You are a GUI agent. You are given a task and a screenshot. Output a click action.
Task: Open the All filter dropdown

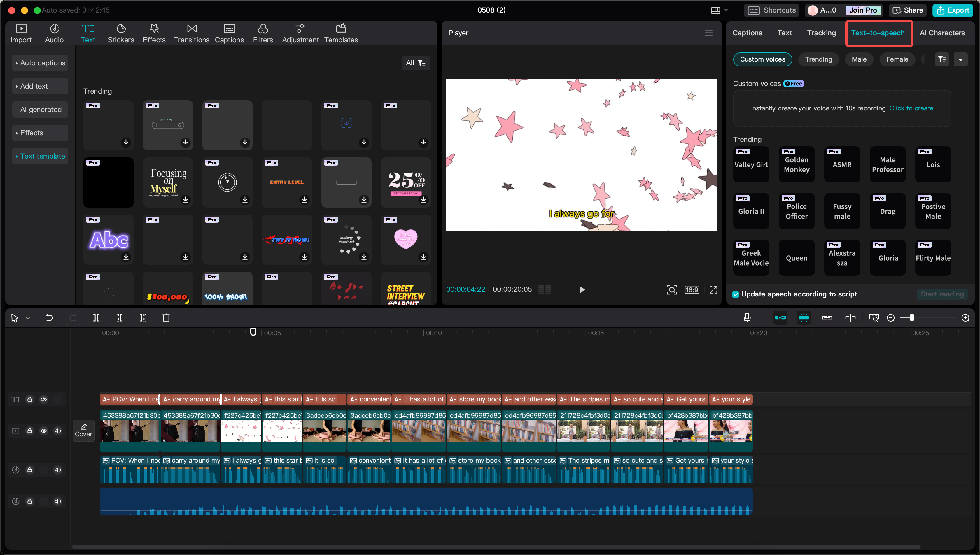(x=416, y=63)
